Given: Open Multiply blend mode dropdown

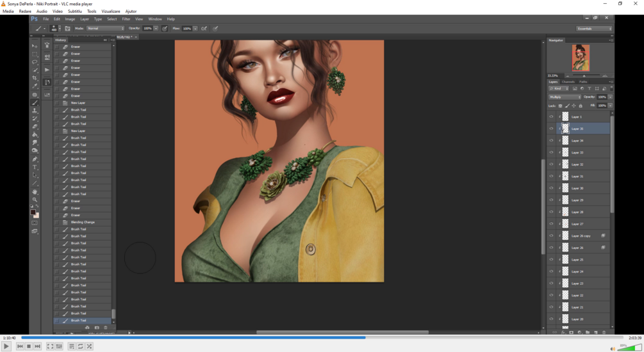Looking at the screenshot, I should tap(565, 97).
